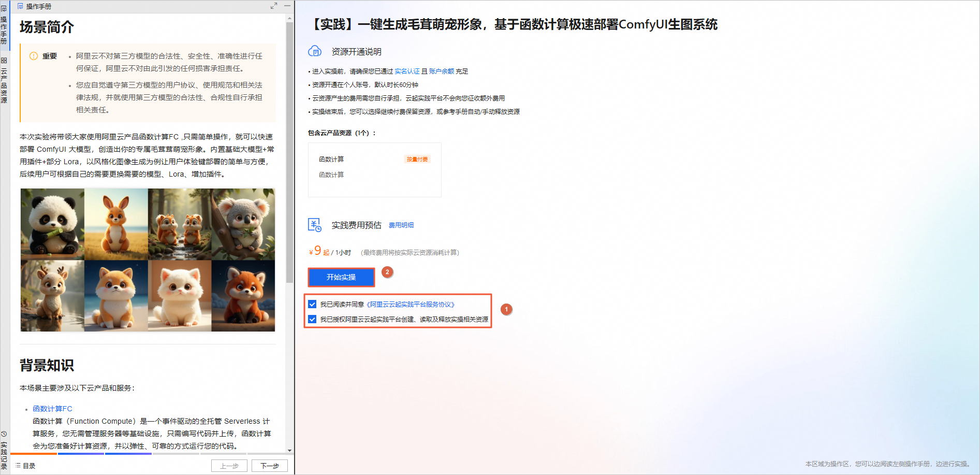Click the 上一步 button
980x475 pixels.
coord(229,466)
